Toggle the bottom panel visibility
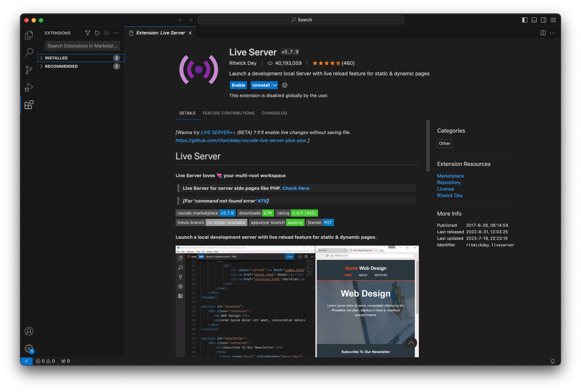 click(534, 20)
